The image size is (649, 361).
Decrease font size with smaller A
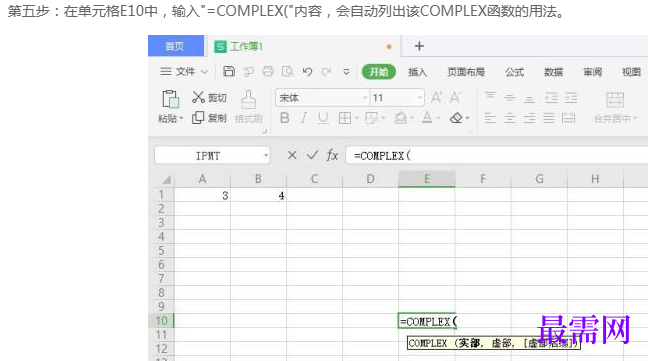click(x=455, y=98)
